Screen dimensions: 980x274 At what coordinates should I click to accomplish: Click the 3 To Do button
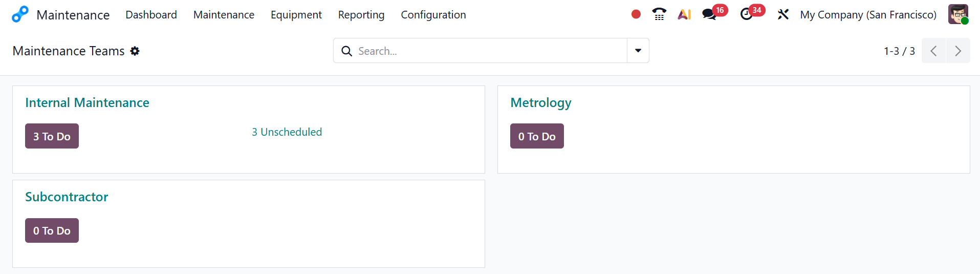[x=52, y=136]
